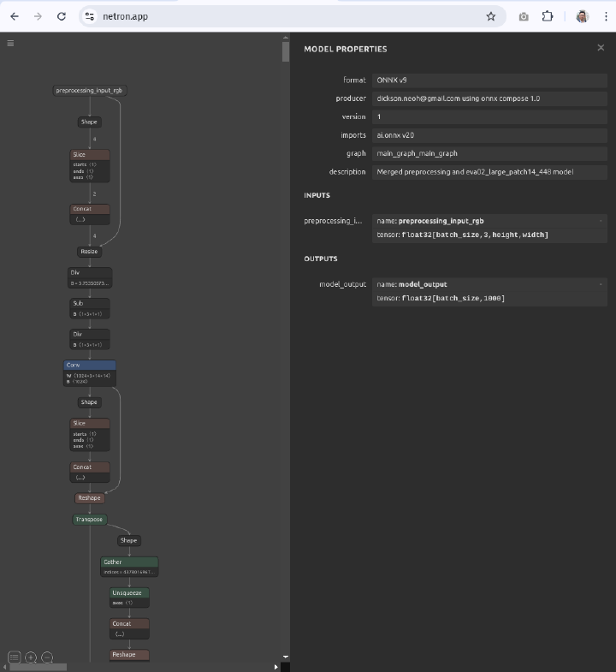
Task: Select the Resize node in the graph
Action: 89,252
